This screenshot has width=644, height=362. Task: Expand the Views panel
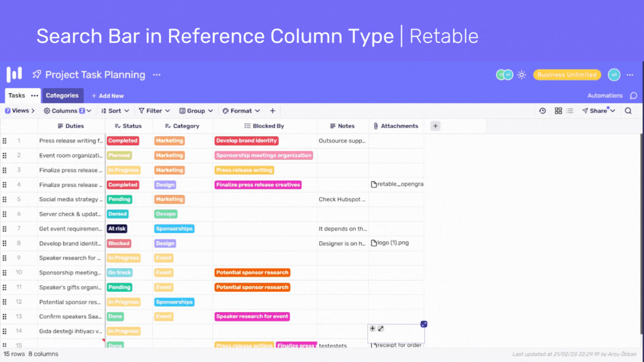point(20,111)
